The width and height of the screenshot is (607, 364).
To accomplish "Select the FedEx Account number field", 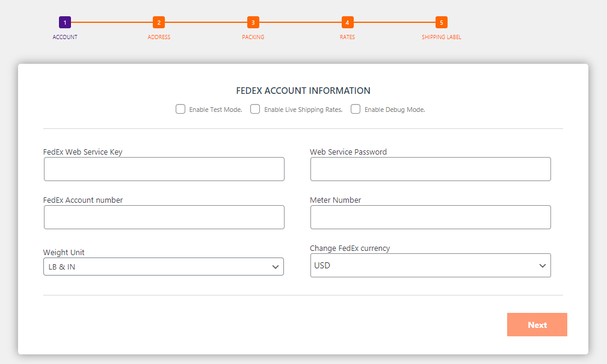I will tap(164, 217).
